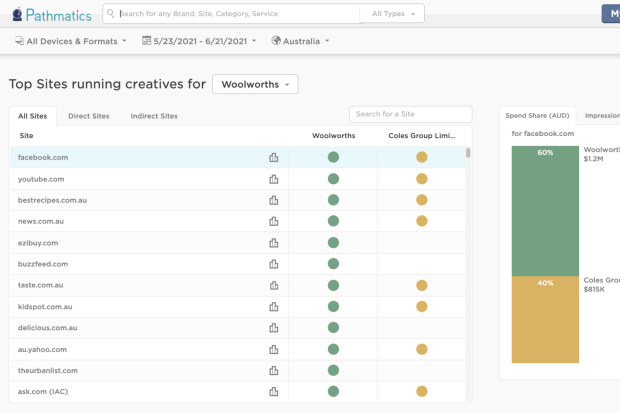Open chart icon for news.com.au row

[274, 221]
